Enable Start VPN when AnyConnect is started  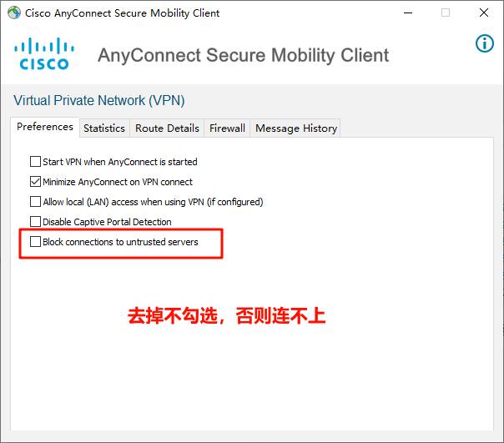(35, 161)
